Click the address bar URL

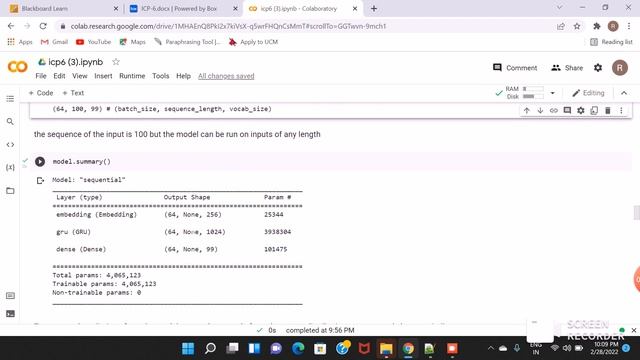[228, 26]
